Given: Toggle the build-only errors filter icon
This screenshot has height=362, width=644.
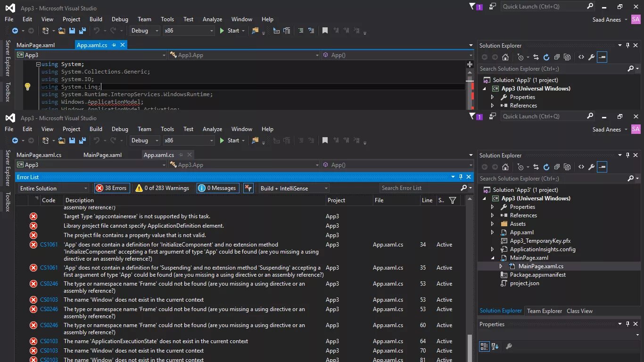Looking at the screenshot, I should tap(248, 188).
